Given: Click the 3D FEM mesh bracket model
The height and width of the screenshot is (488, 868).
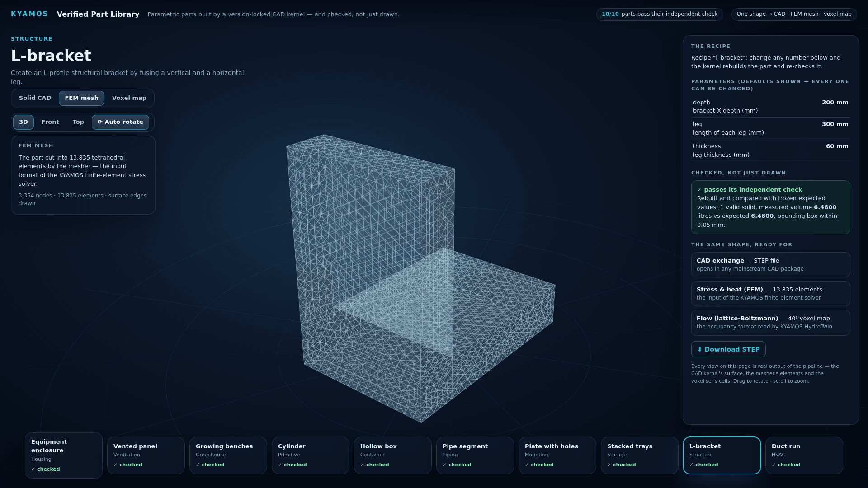Looking at the screenshot, I should coord(420,279).
